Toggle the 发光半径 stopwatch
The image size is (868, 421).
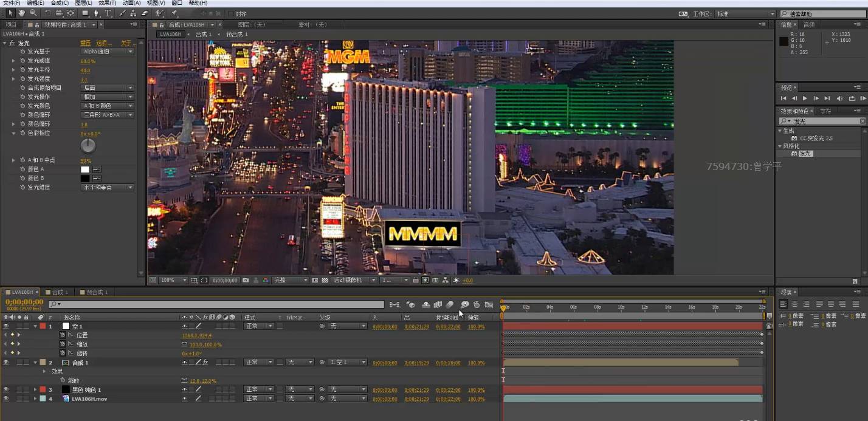tap(22, 70)
